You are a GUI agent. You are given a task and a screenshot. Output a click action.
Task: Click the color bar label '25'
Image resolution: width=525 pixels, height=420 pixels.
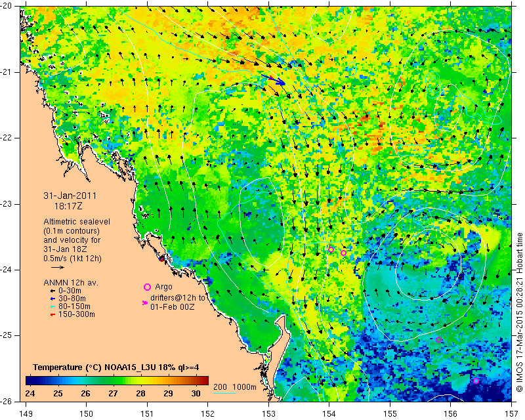coord(58,393)
